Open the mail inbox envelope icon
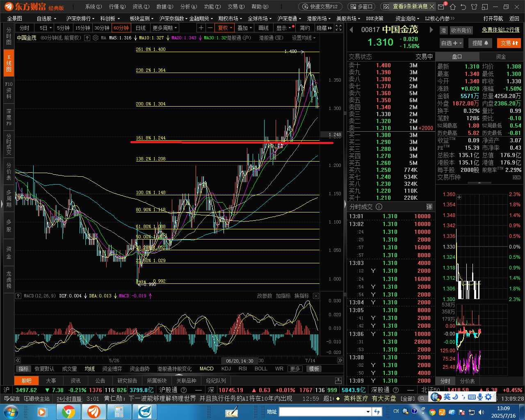The image size is (525, 420). pos(441,7)
